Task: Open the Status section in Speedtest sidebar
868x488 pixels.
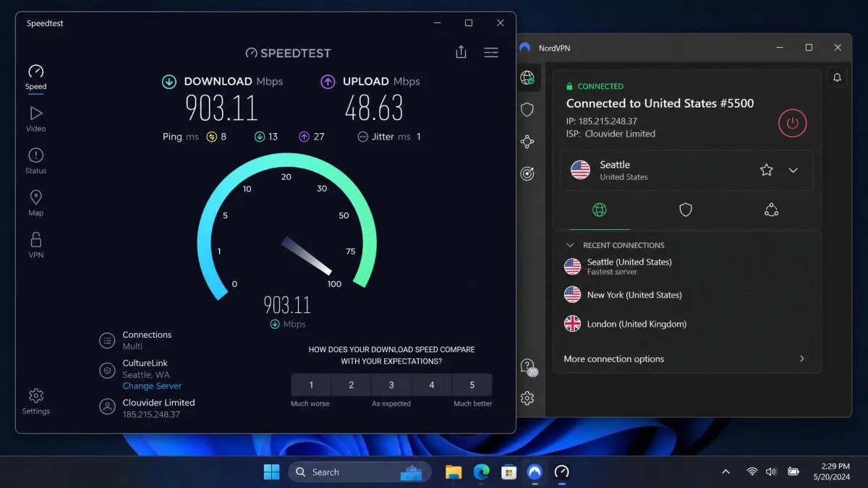Action: [x=35, y=161]
